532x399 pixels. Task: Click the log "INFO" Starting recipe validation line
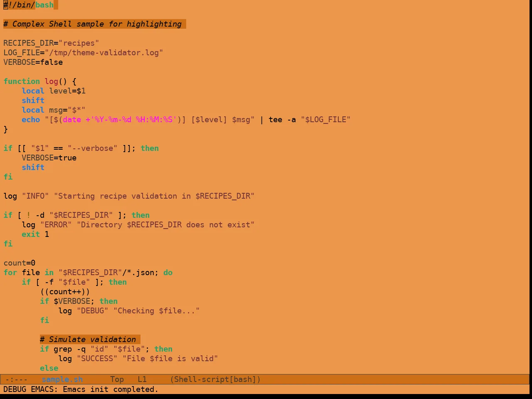(x=129, y=196)
